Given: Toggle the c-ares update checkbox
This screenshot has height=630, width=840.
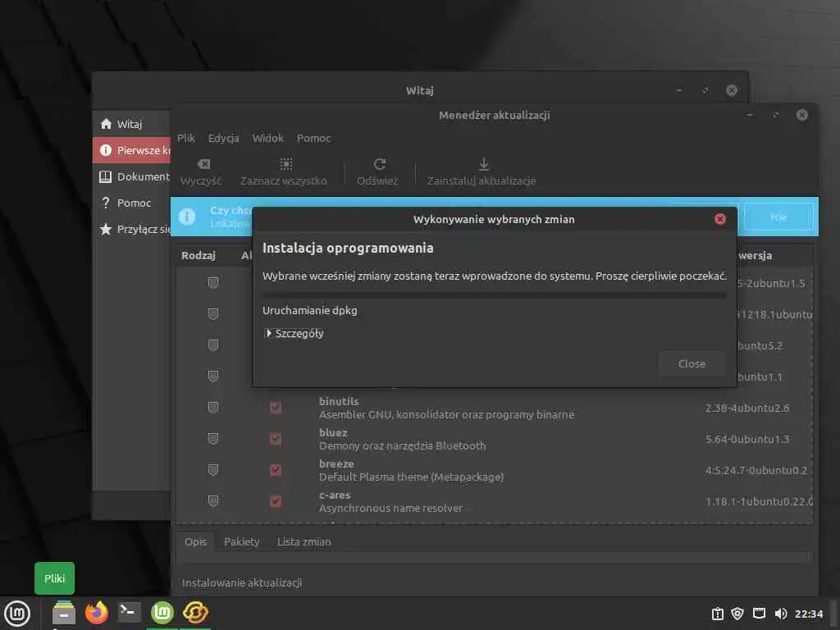Looking at the screenshot, I should [x=276, y=501].
